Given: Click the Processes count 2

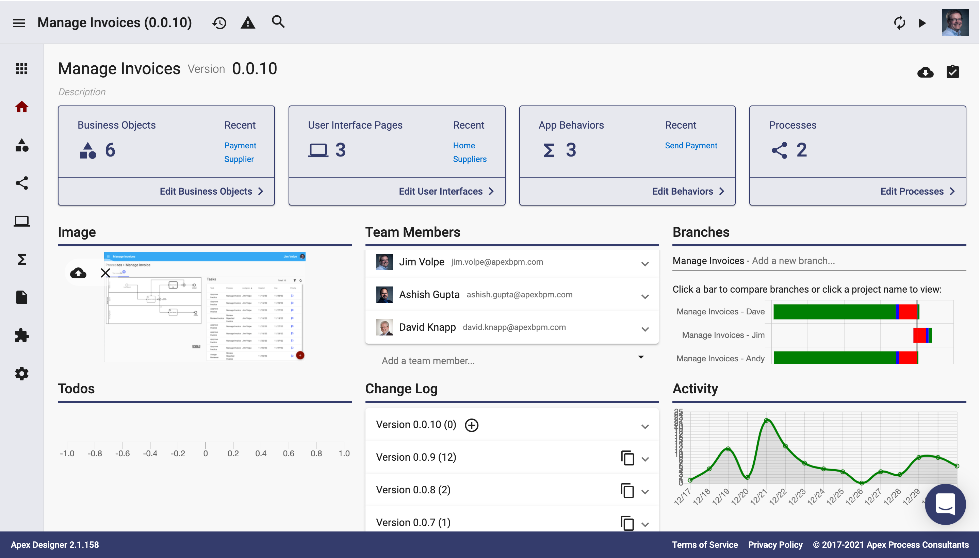Looking at the screenshot, I should coord(801,150).
